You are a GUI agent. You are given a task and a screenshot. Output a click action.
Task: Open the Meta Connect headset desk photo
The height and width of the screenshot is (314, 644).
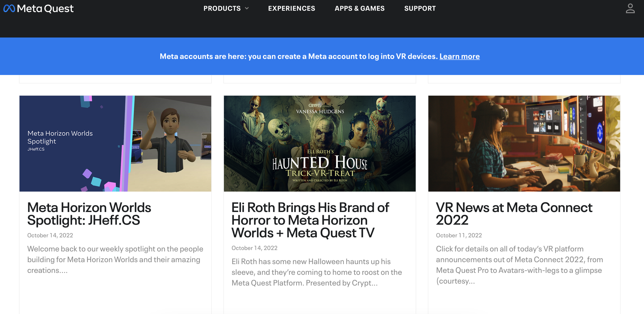[x=524, y=143]
